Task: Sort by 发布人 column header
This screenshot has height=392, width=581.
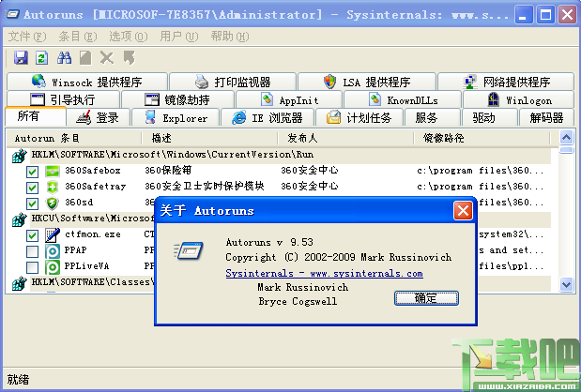Action: pos(345,139)
